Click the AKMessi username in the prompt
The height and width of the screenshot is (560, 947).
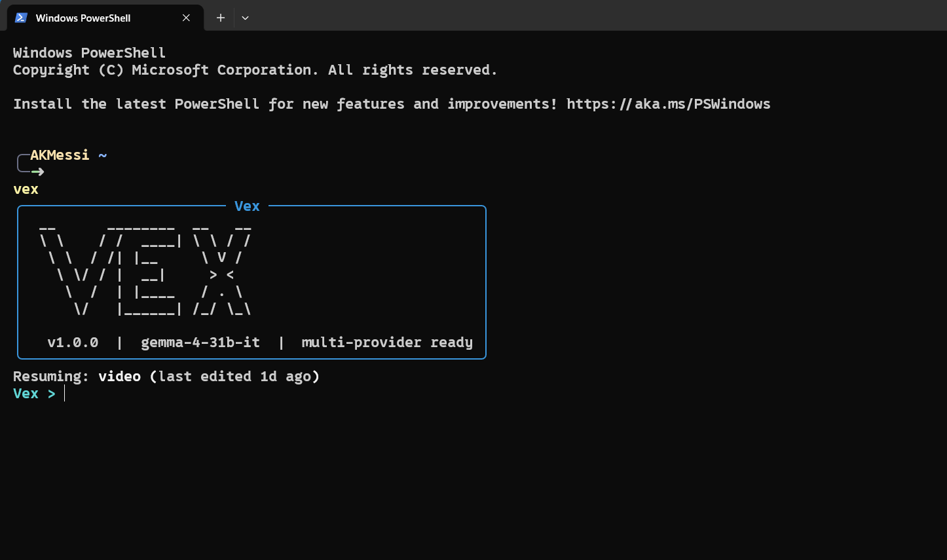coord(60,155)
